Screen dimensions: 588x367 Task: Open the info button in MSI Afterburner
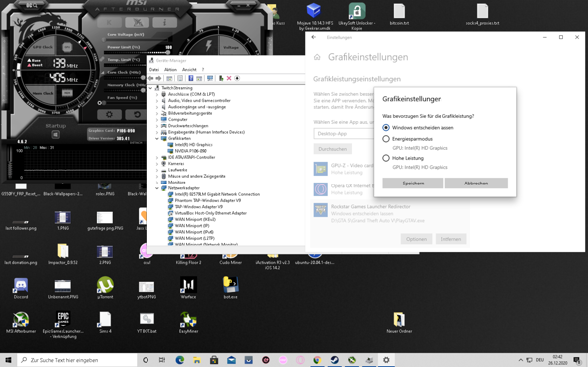coord(165,23)
